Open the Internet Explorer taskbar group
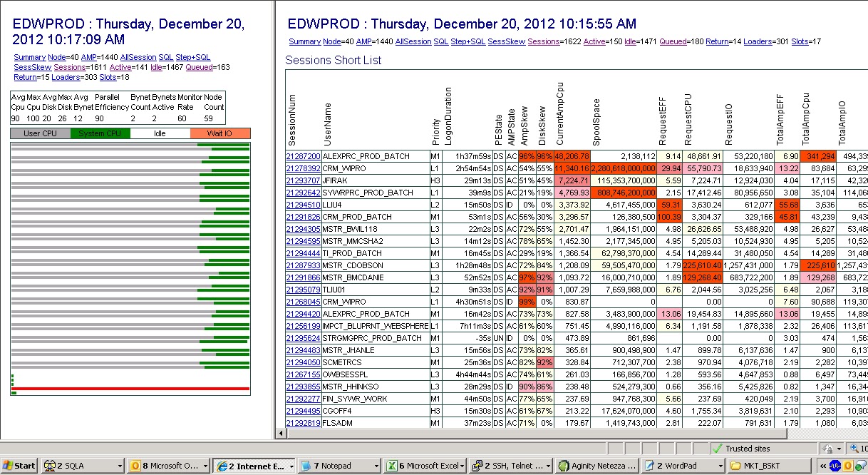Screen dimensions: 868x475 (x=254, y=466)
